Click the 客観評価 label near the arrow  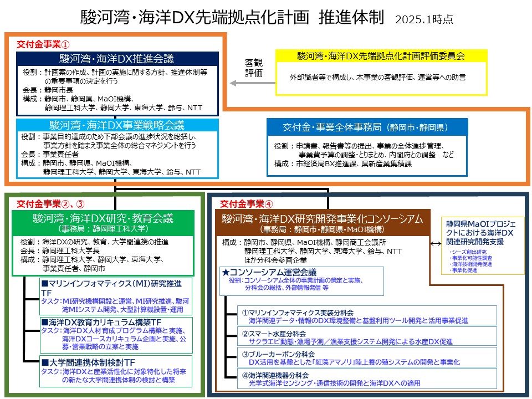254,68
